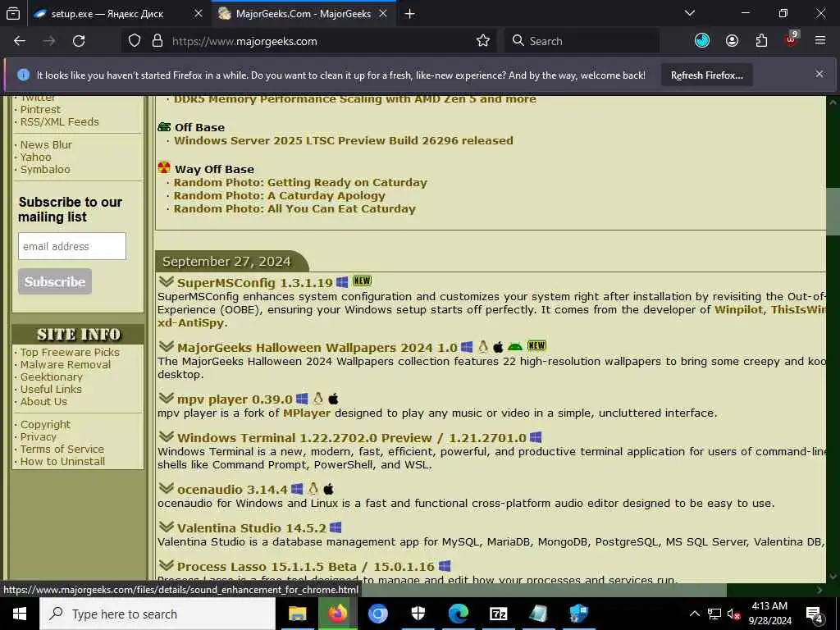840x630 pixels.
Task: Click the Apple icon beside ocenaudio
Action: 329,489
